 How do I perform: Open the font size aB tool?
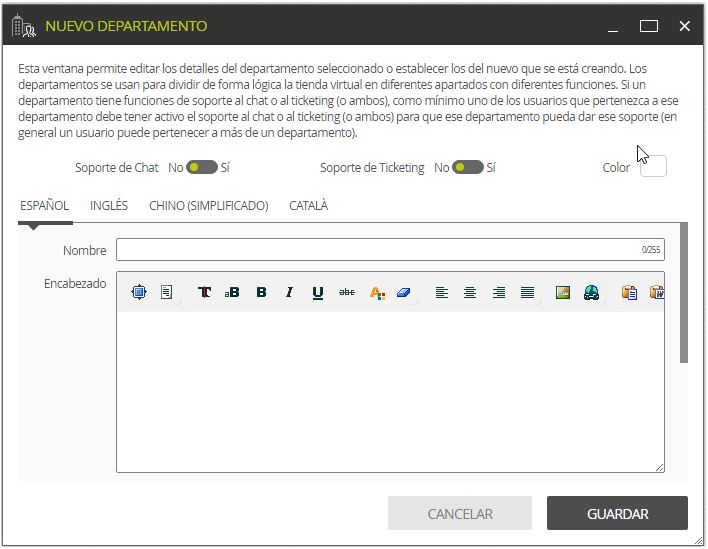(232, 293)
